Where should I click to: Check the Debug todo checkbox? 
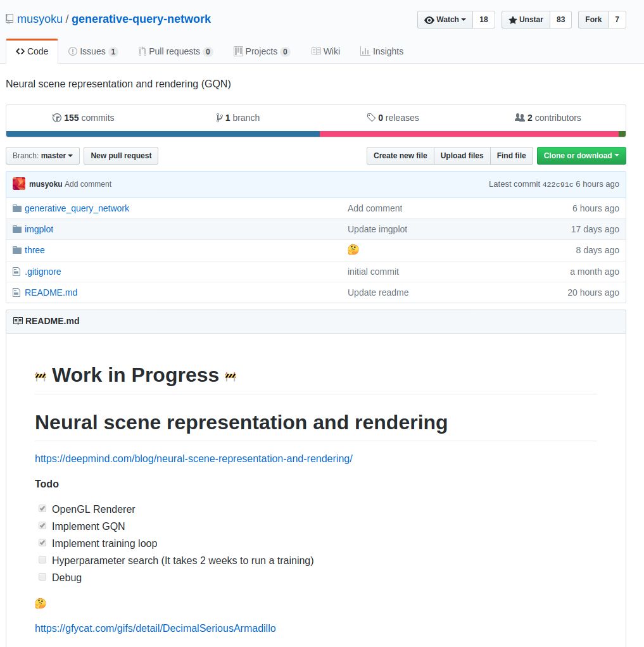pos(42,577)
